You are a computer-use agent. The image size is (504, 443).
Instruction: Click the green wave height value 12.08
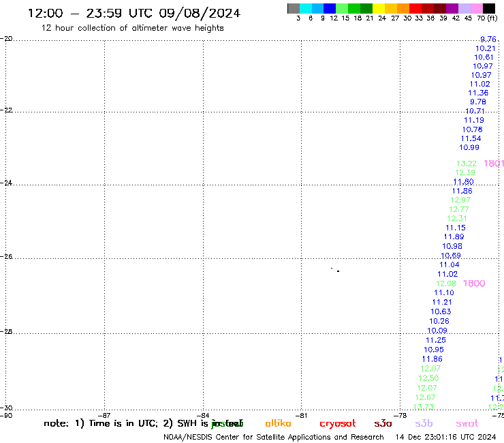[446, 284]
